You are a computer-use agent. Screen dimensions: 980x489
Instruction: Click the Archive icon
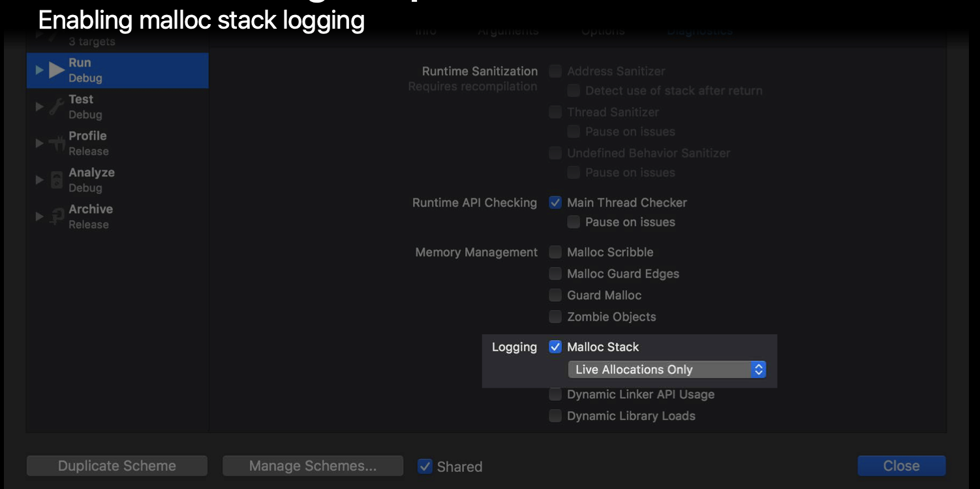click(x=57, y=216)
